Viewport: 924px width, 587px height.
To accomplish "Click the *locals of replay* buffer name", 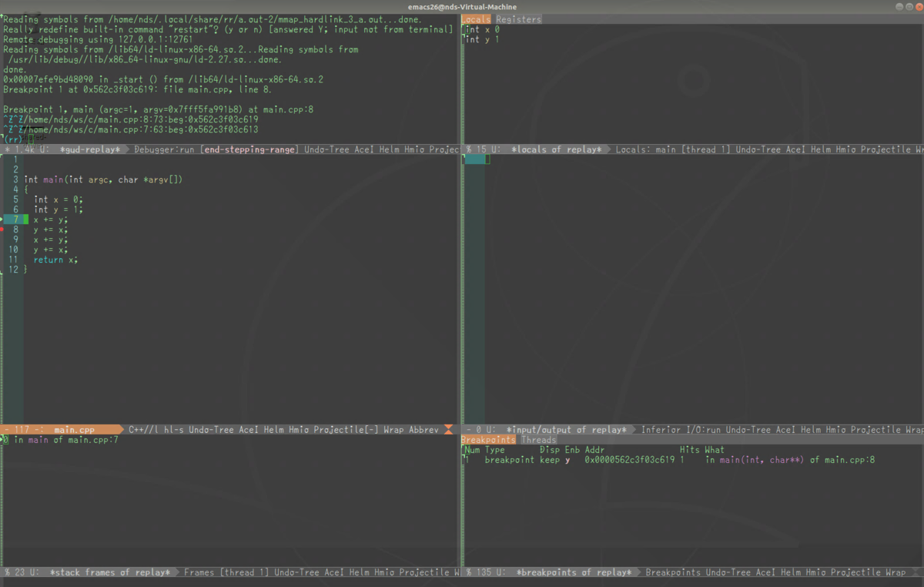I will [x=556, y=149].
